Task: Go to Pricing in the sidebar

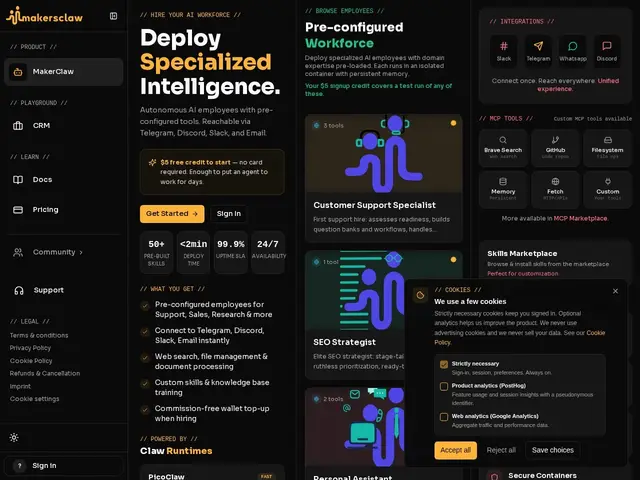Action: [64, 210]
